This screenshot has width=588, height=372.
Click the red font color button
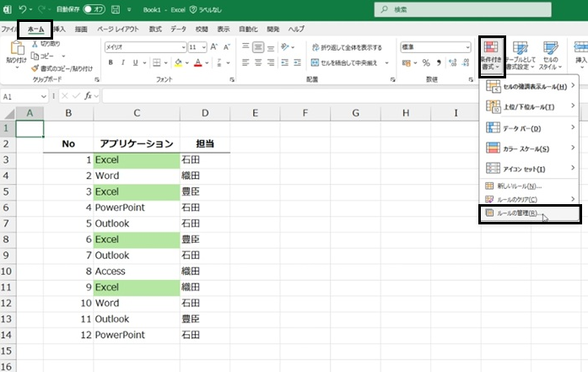click(197, 62)
